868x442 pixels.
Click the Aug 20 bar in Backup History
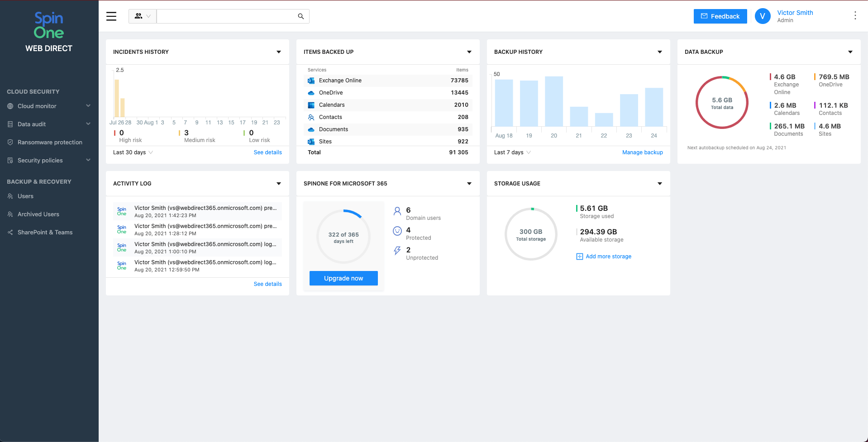pyautogui.click(x=553, y=101)
